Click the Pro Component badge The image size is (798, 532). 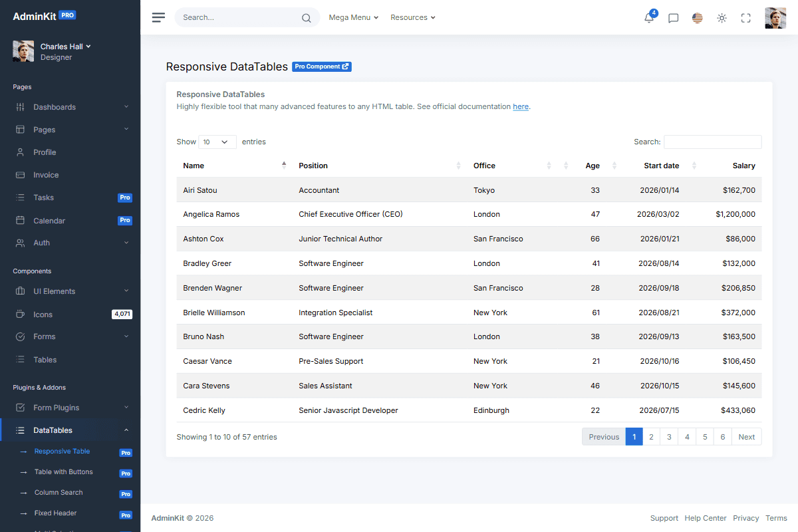click(322, 66)
